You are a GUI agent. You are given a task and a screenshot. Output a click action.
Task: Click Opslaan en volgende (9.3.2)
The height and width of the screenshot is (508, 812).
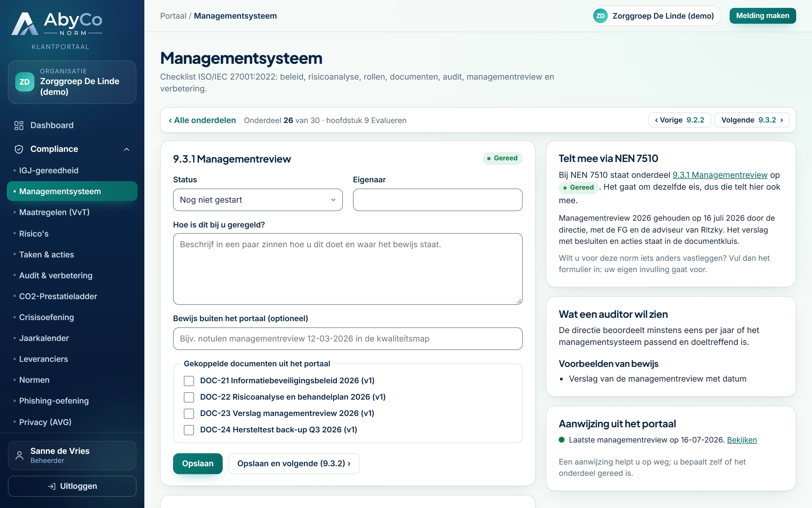point(294,463)
